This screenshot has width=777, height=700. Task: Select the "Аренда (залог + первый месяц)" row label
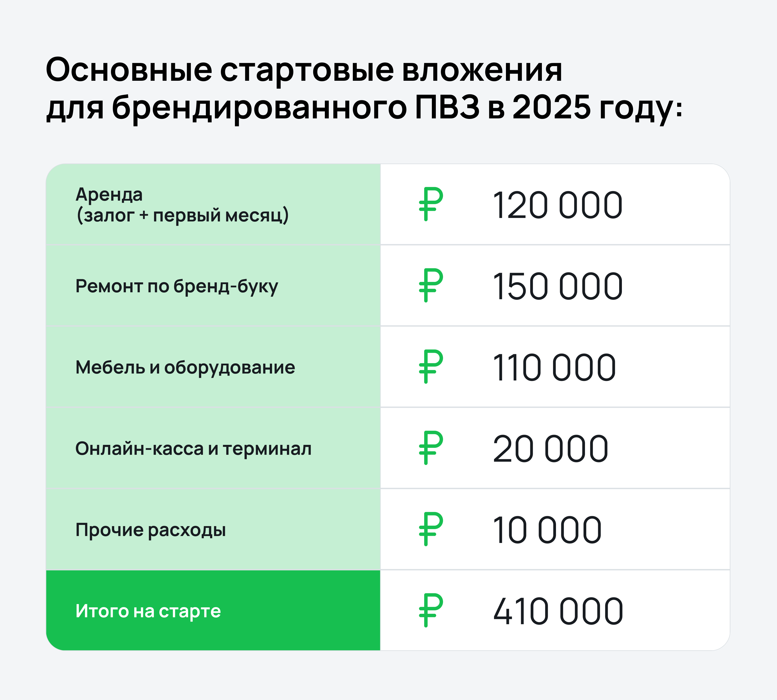pos(182,205)
